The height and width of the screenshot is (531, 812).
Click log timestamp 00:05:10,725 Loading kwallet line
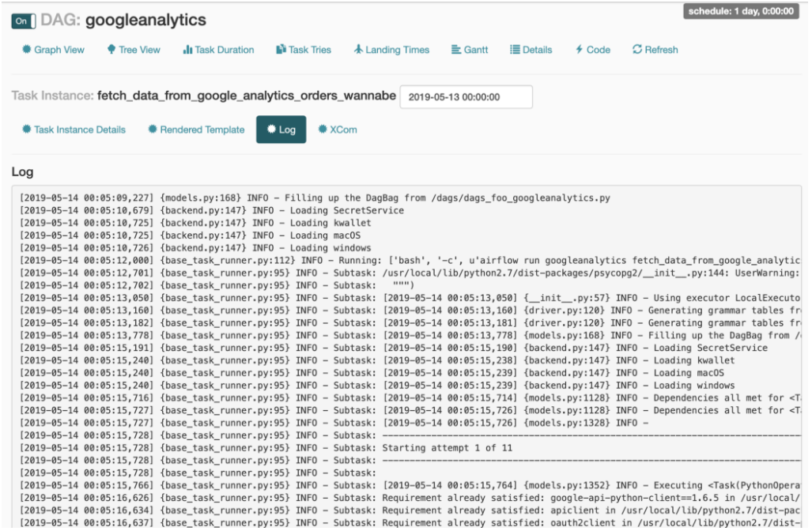click(x=196, y=223)
